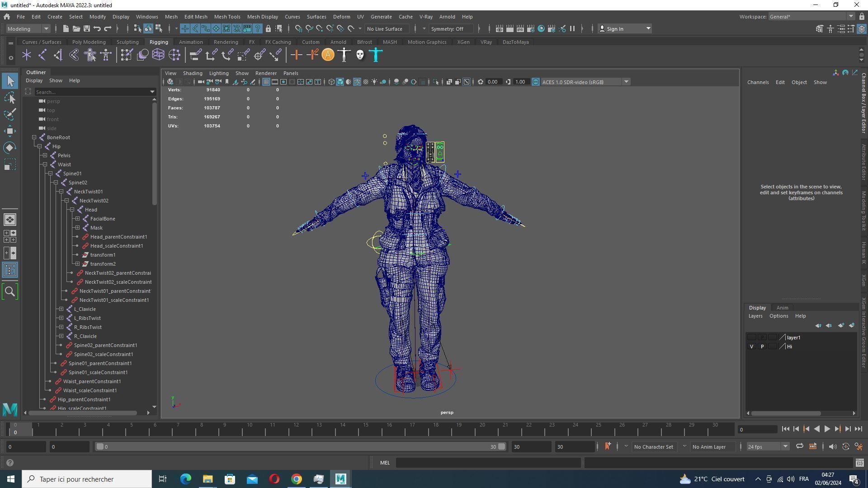
Task: Open the Mesh Tools menu
Action: [x=227, y=17]
